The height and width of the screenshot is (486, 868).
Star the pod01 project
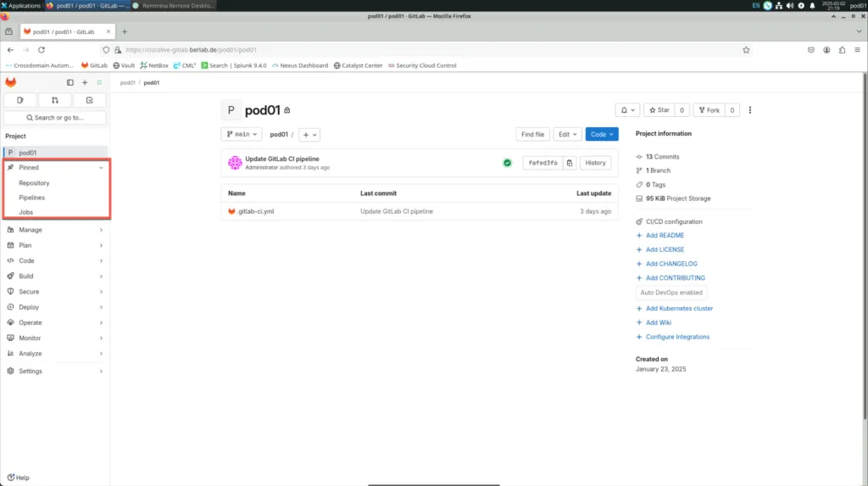click(x=657, y=110)
